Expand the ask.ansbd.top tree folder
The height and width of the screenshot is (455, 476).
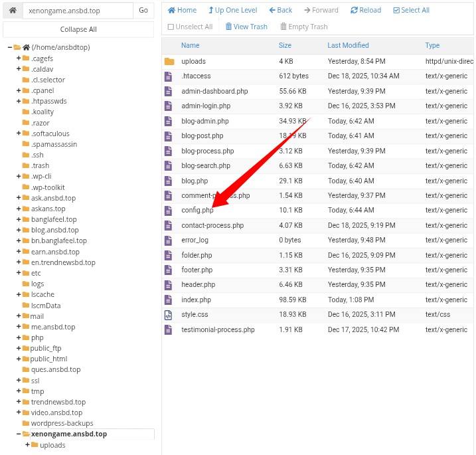point(19,198)
